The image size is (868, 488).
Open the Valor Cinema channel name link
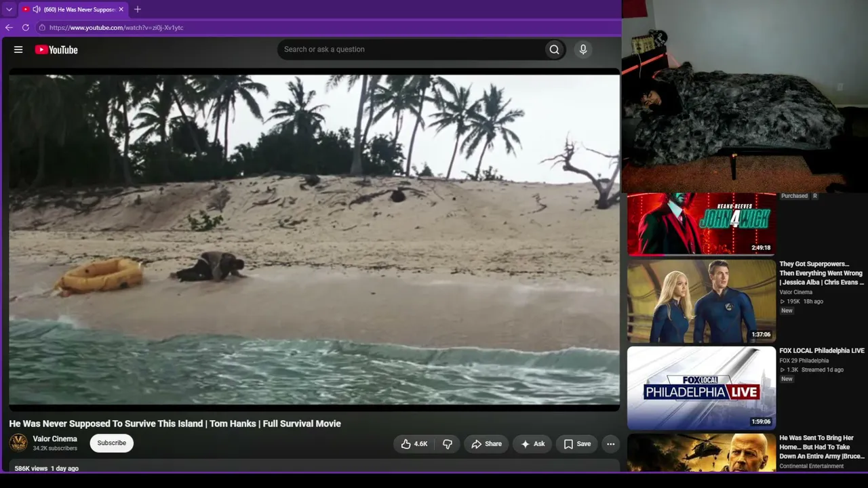[x=55, y=439]
